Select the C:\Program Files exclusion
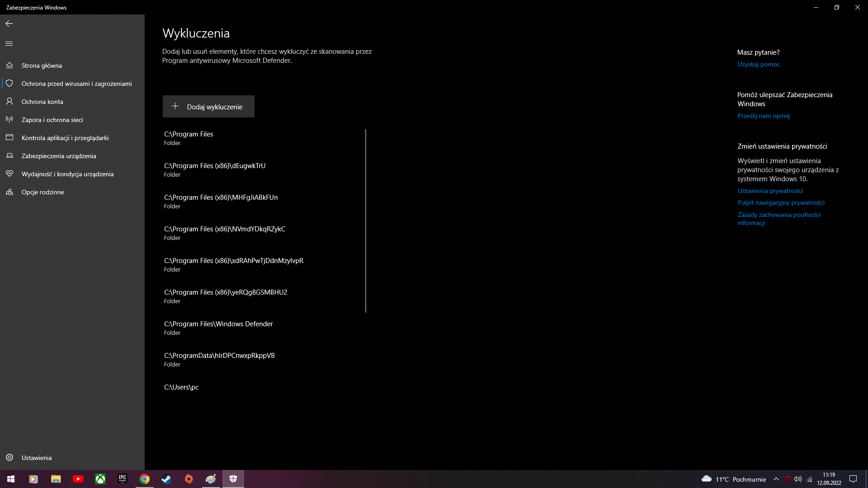 pos(263,138)
